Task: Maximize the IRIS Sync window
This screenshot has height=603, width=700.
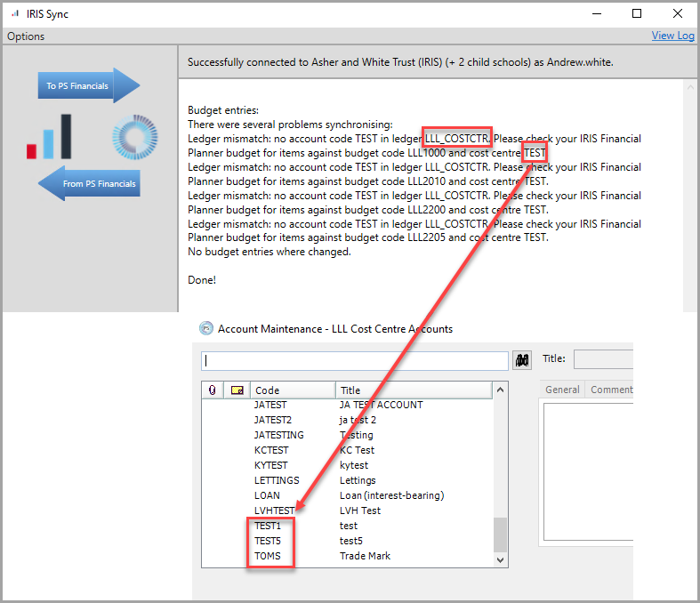Action: tap(637, 13)
